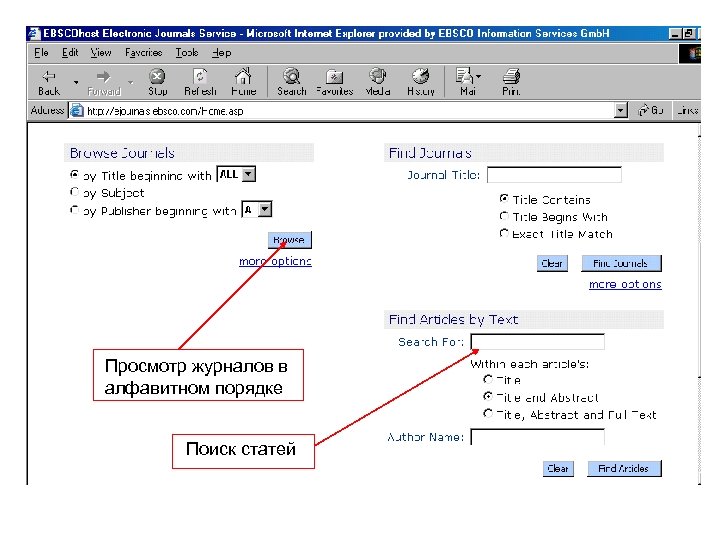Screen dimensions: 720x540
Task: Select article search within Title only
Action: click(x=488, y=379)
